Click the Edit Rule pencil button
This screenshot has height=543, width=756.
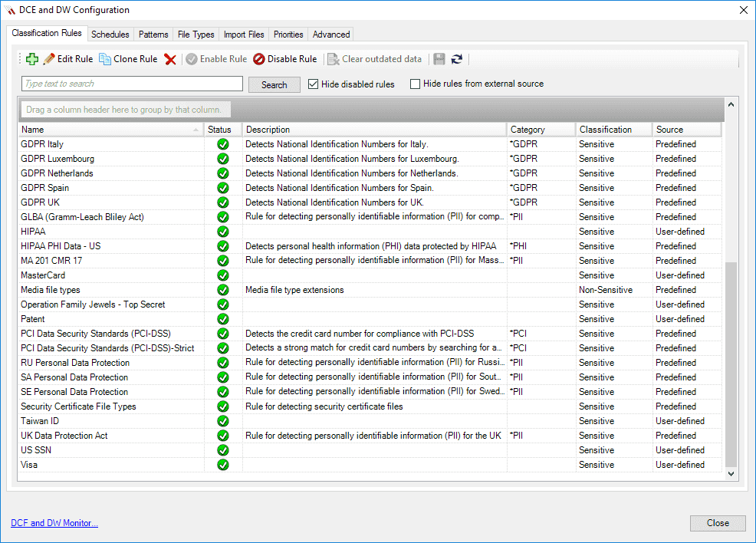click(x=68, y=59)
